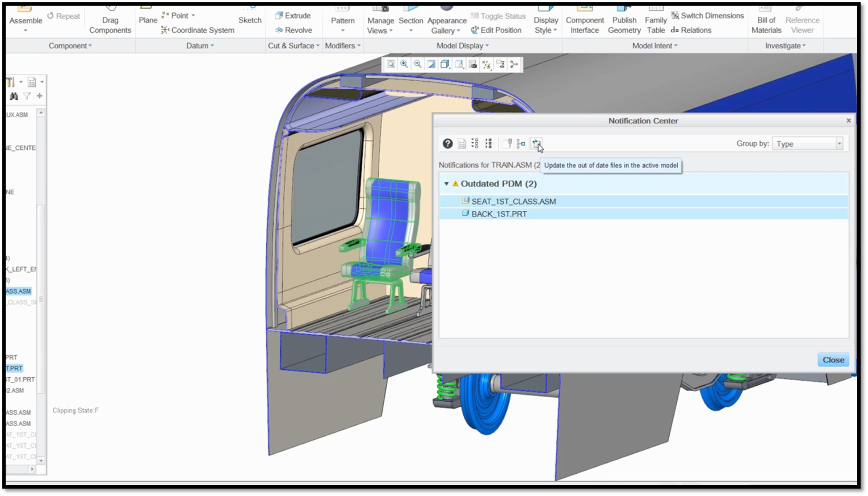Open the model tree columns document icon

coord(32,82)
